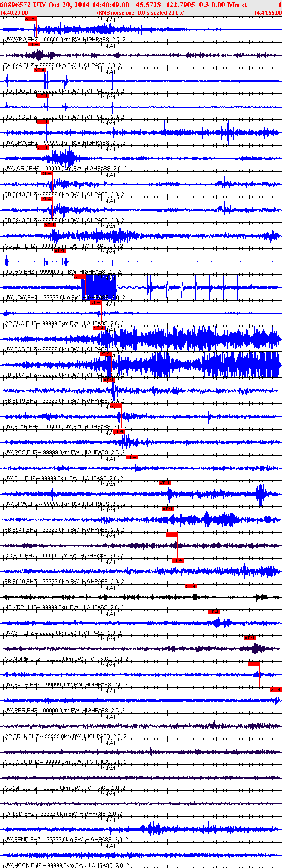Select the pick marker on UW.RCS trace
This screenshot has height=868, width=282.
point(119,431)
